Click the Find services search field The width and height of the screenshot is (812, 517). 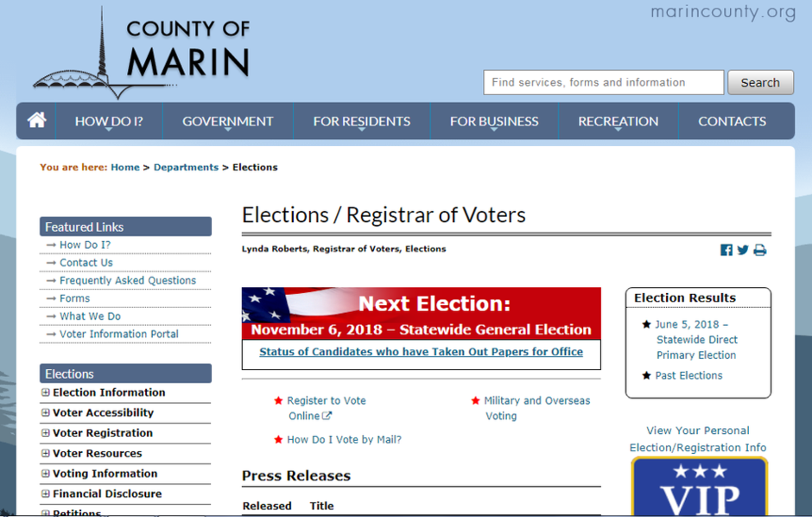[x=603, y=83]
